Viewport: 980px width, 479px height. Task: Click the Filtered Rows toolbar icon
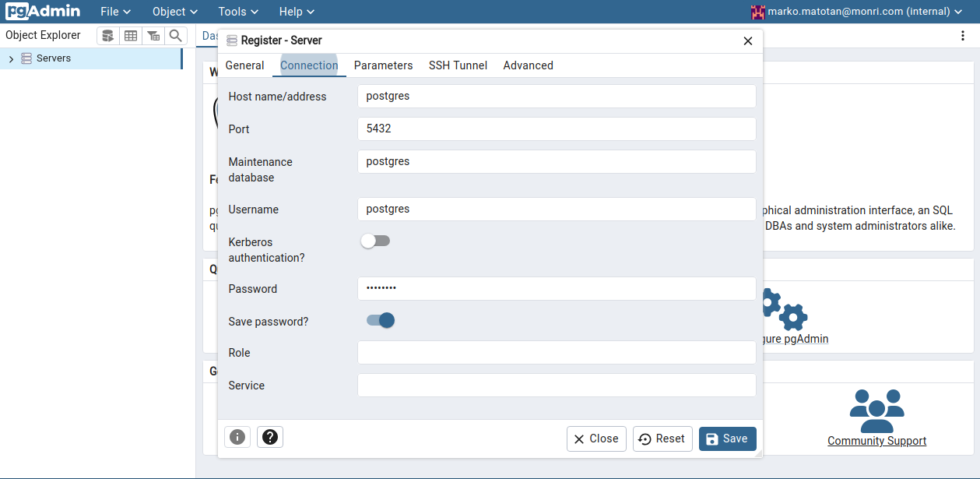[153, 36]
